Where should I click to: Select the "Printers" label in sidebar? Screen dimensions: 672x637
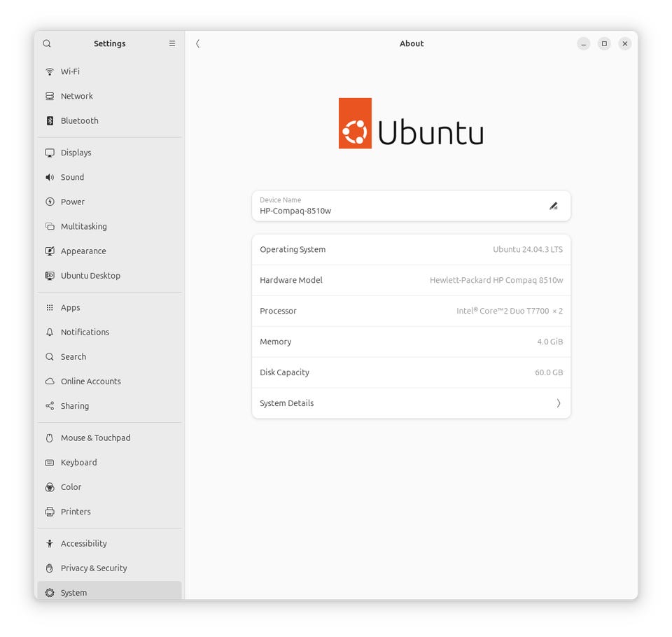(x=76, y=512)
